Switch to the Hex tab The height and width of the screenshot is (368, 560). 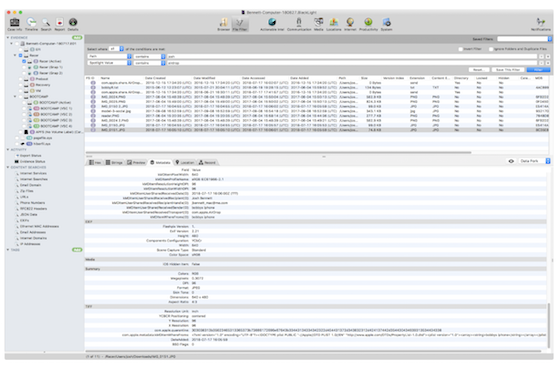coord(95,163)
